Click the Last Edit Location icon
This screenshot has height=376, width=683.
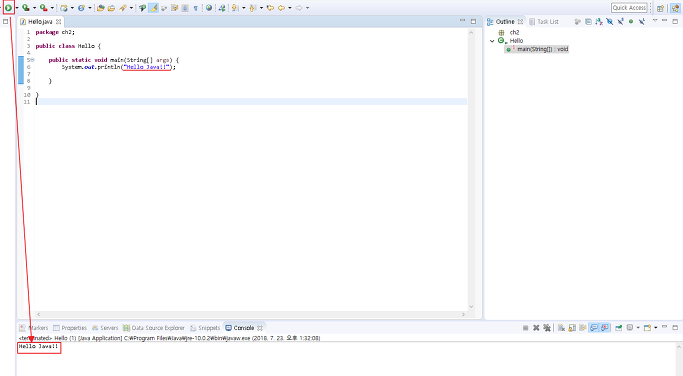tap(270, 8)
